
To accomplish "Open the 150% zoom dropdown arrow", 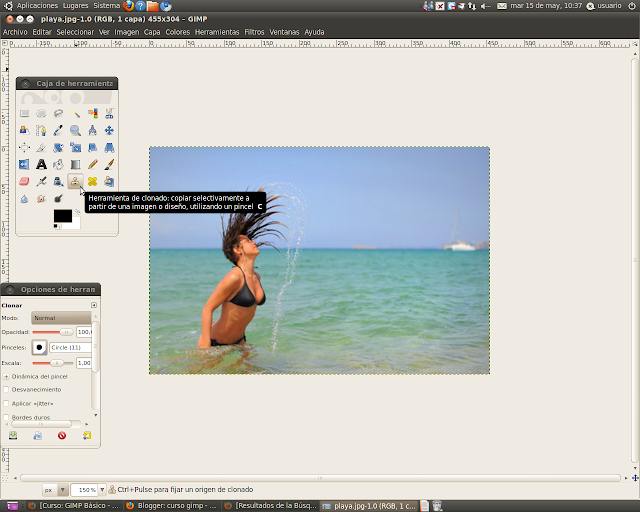I will coord(102,490).
